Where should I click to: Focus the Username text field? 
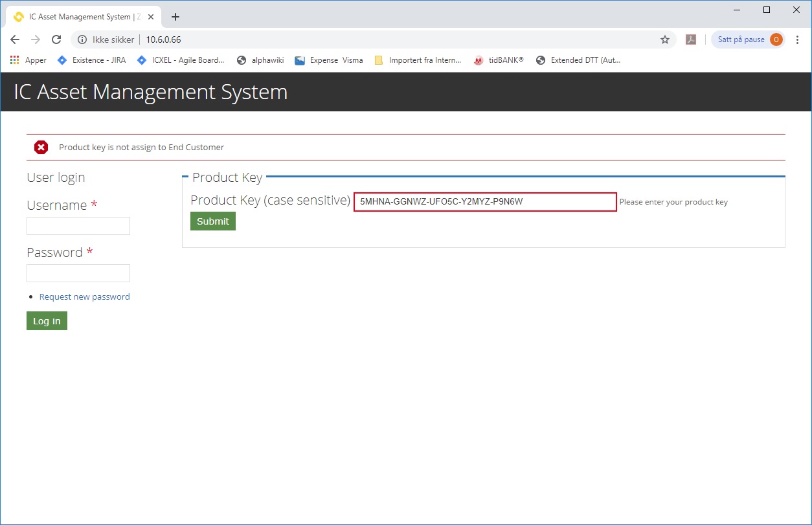coord(78,226)
